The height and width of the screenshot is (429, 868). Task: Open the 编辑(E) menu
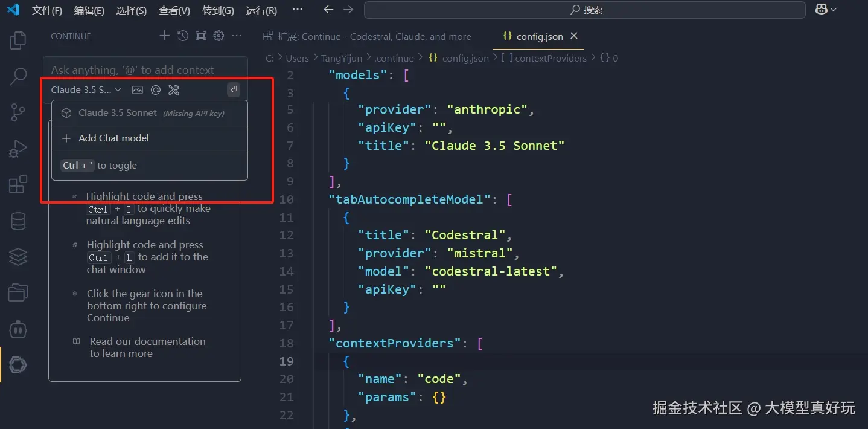point(89,10)
